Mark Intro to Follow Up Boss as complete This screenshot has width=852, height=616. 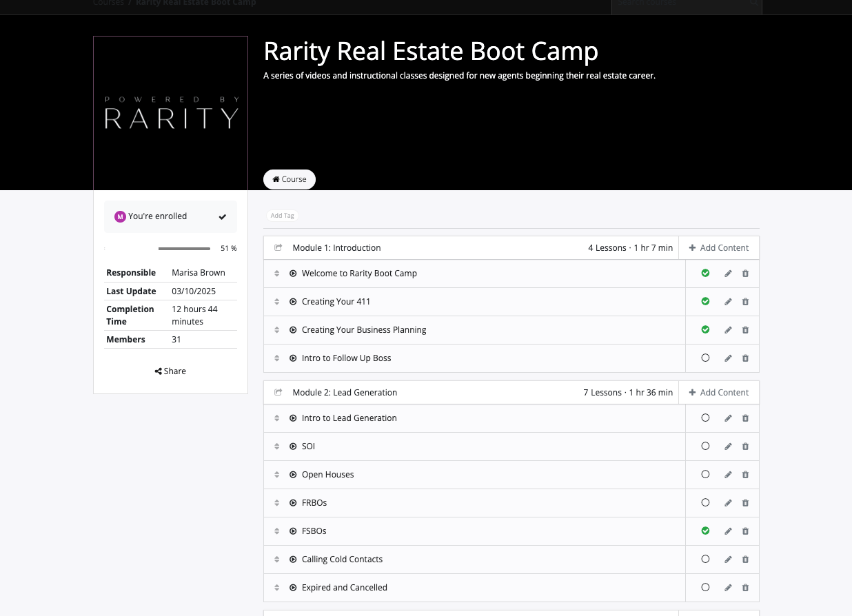click(705, 358)
